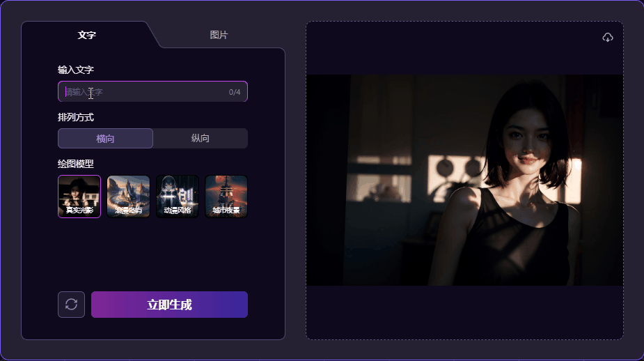Open the 文字 tab
Image resolution: width=644 pixels, height=361 pixels.
[86, 35]
